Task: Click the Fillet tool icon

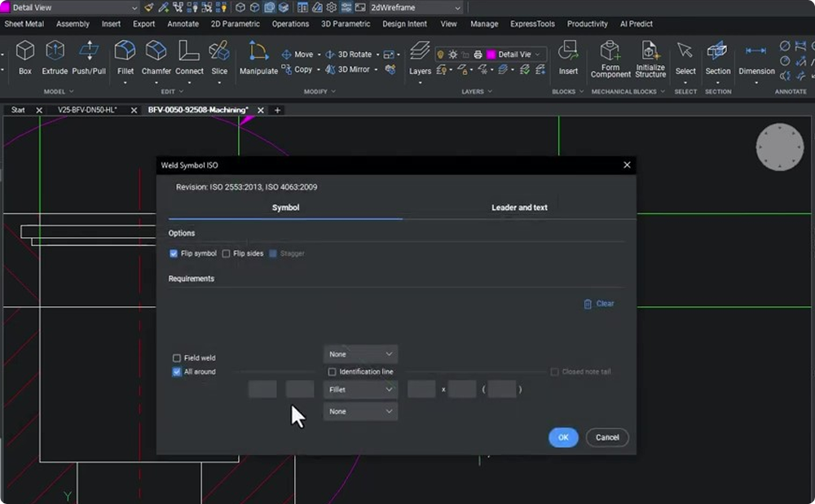Action: (125, 57)
